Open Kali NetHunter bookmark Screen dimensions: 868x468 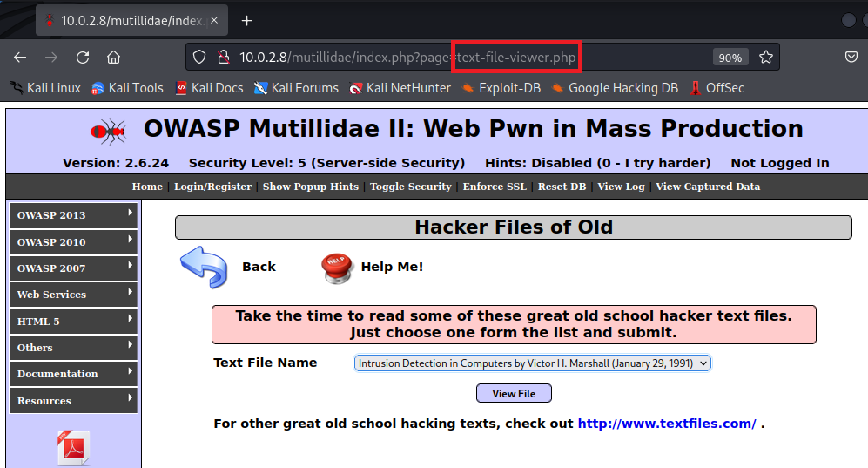point(400,88)
